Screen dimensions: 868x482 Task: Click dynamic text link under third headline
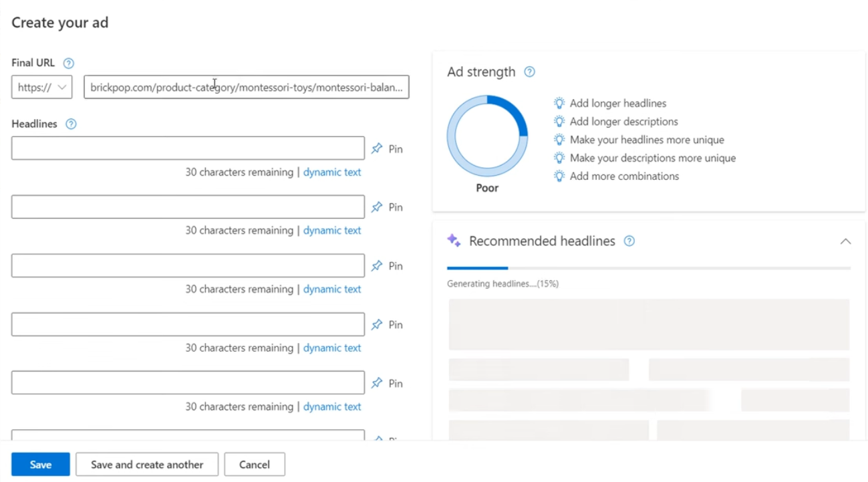[x=332, y=289]
